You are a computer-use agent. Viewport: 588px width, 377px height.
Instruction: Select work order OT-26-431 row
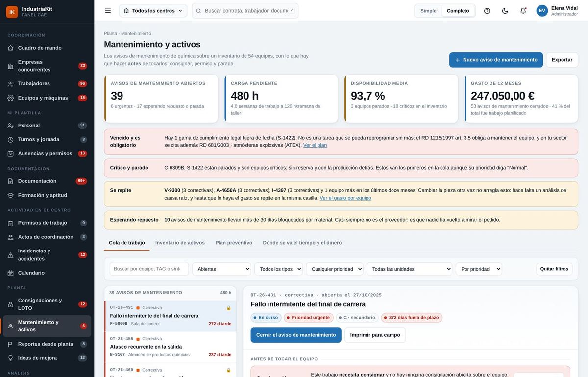tap(171, 316)
